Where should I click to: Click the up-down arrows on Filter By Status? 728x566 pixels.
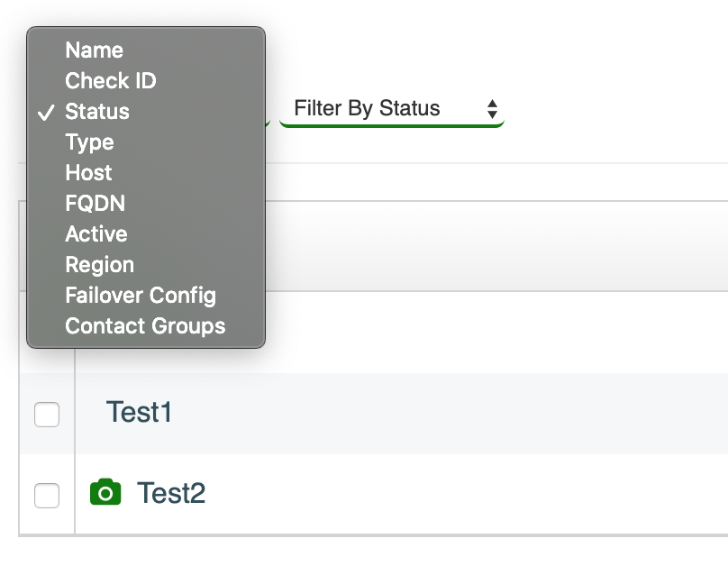pyautogui.click(x=492, y=109)
